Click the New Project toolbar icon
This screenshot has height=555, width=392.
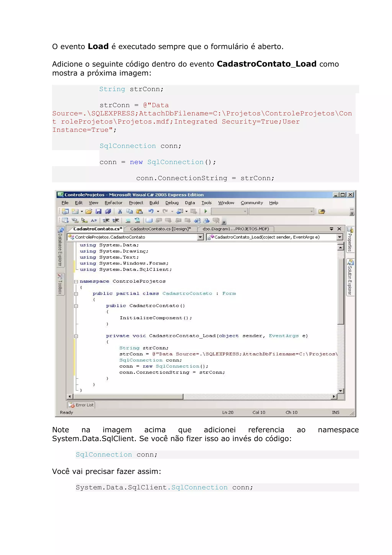[x=65, y=211]
